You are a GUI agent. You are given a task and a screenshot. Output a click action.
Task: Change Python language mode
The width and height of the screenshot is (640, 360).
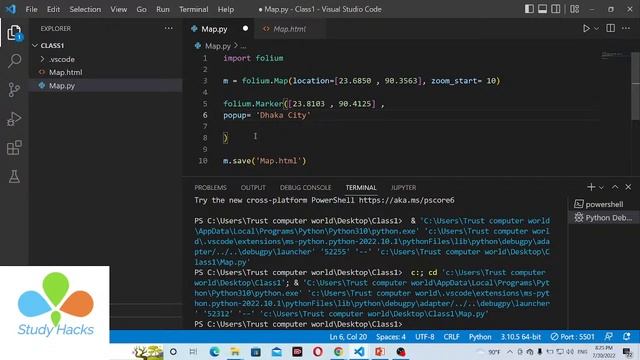coord(480,337)
